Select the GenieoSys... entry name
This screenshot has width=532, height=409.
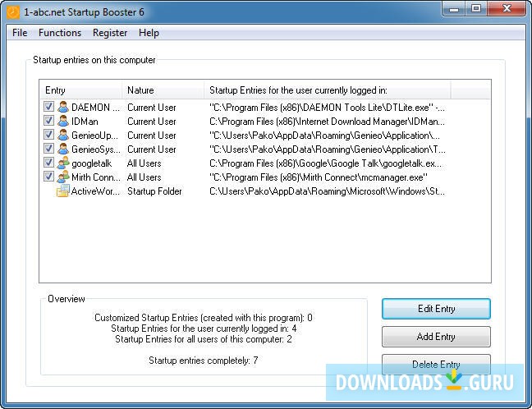tap(96, 149)
